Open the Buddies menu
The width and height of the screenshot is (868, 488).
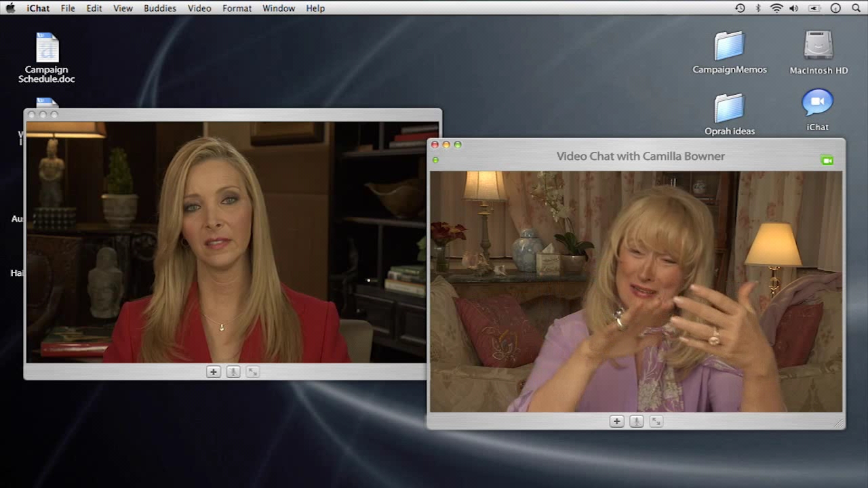[160, 8]
